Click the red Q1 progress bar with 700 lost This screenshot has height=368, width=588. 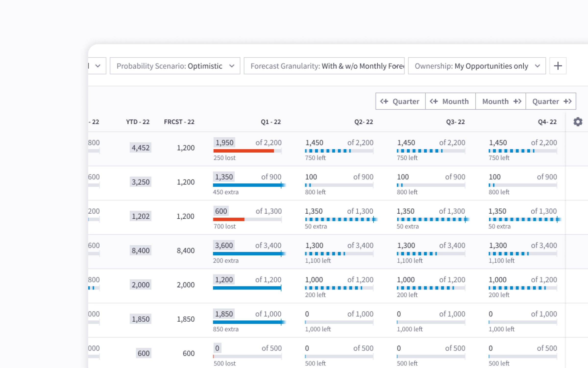tap(247, 219)
